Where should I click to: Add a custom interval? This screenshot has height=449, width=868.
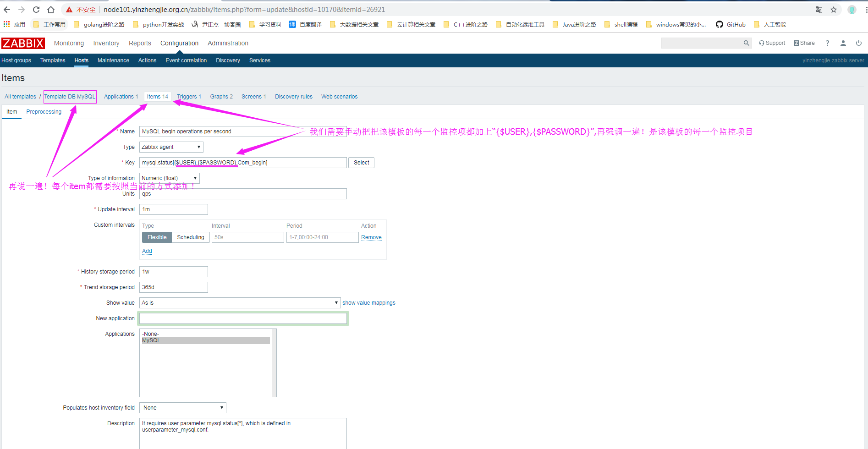pyautogui.click(x=147, y=251)
